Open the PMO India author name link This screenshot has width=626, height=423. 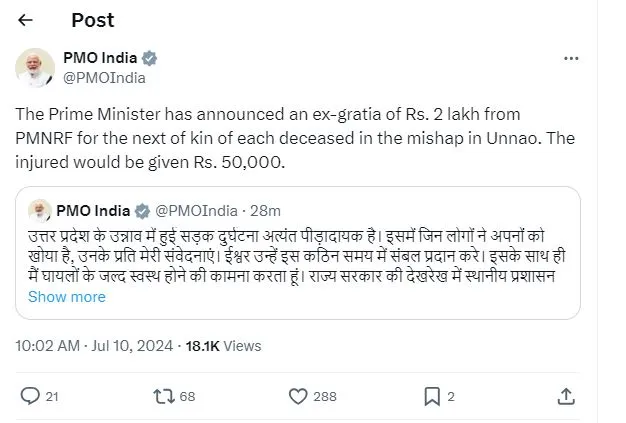click(101, 57)
